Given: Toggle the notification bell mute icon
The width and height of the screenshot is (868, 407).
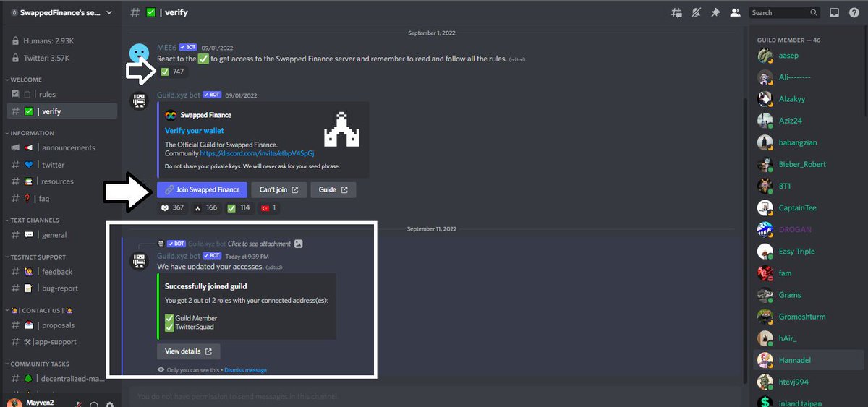Looking at the screenshot, I should coord(696,12).
